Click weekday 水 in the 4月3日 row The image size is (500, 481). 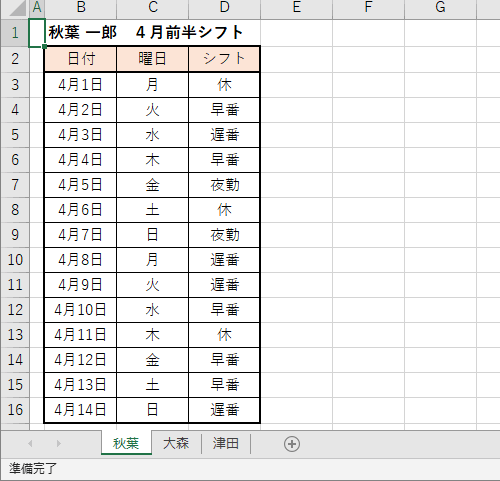coord(153,135)
